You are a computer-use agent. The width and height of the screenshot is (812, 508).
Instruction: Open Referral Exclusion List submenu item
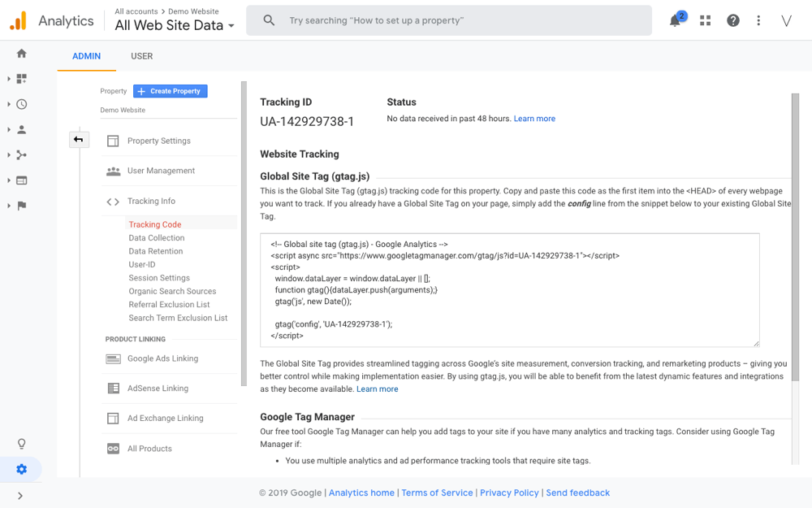tap(170, 305)
